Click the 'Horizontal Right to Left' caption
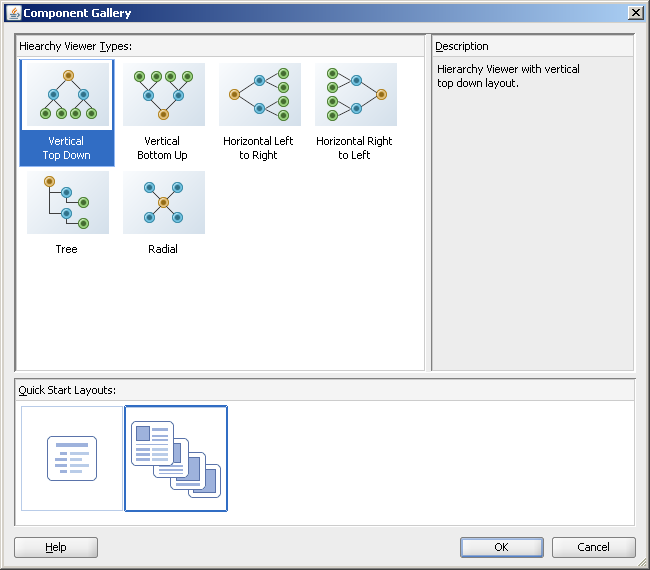 pos(354,148)
